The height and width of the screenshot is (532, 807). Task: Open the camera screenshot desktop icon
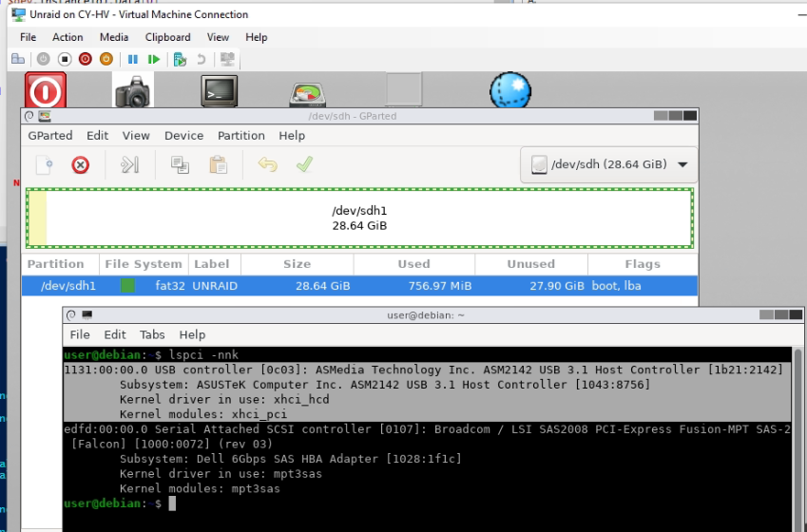click(133, 90)
